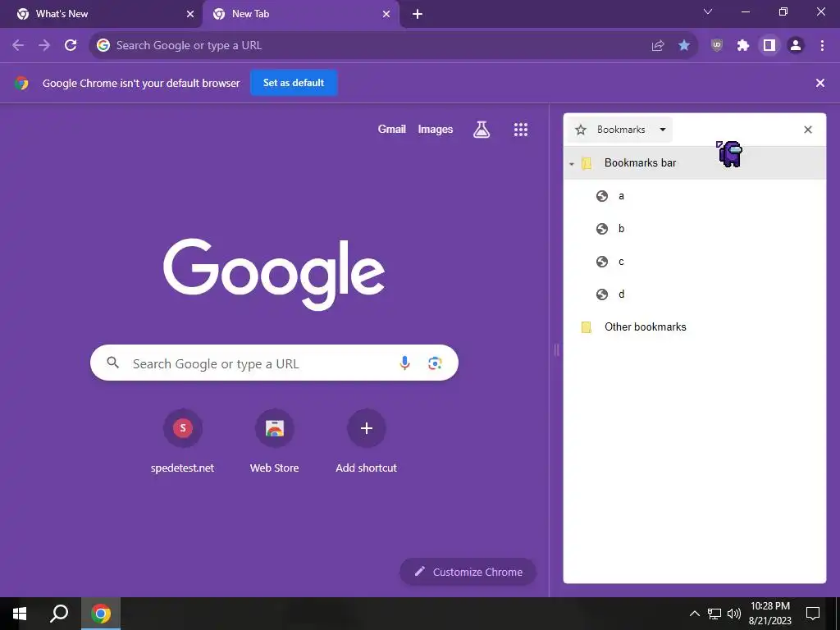Open the taskbar clock and date
840x630 pixels.
[769, 614]
